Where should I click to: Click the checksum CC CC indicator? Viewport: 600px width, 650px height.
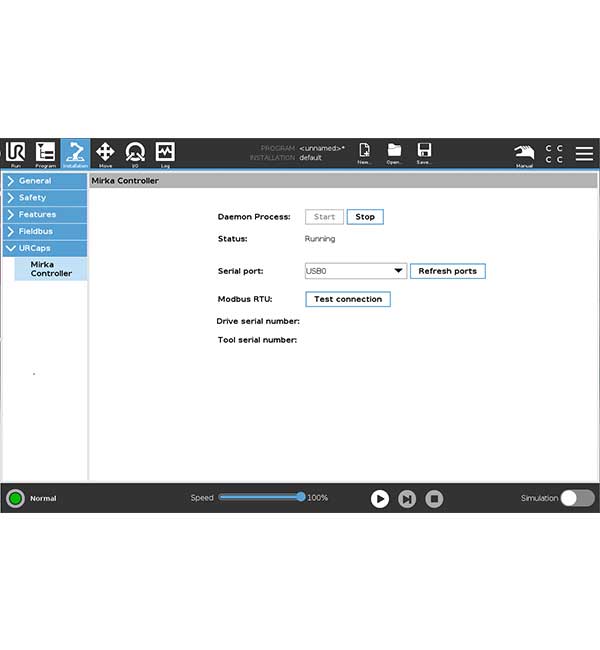(554, 154)
